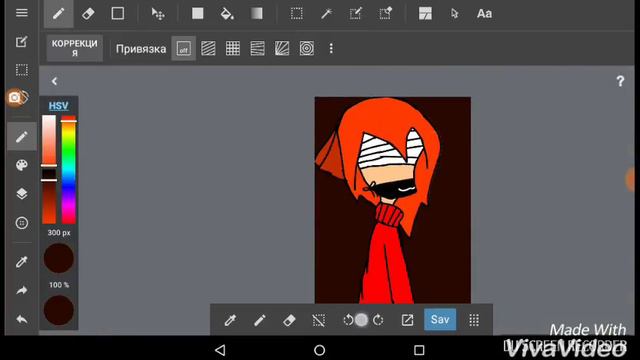Select the Magic Wand tool
640x360 pixels.
point(326,13)
